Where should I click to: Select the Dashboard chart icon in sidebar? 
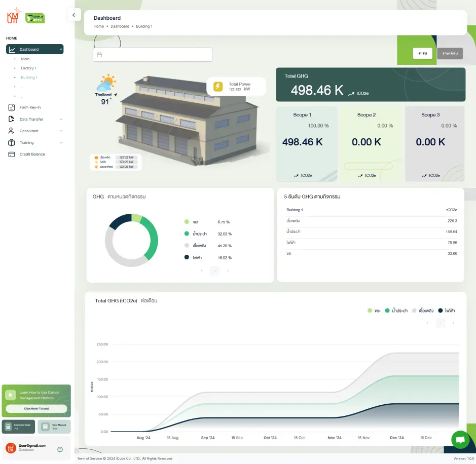click(12, 49)
